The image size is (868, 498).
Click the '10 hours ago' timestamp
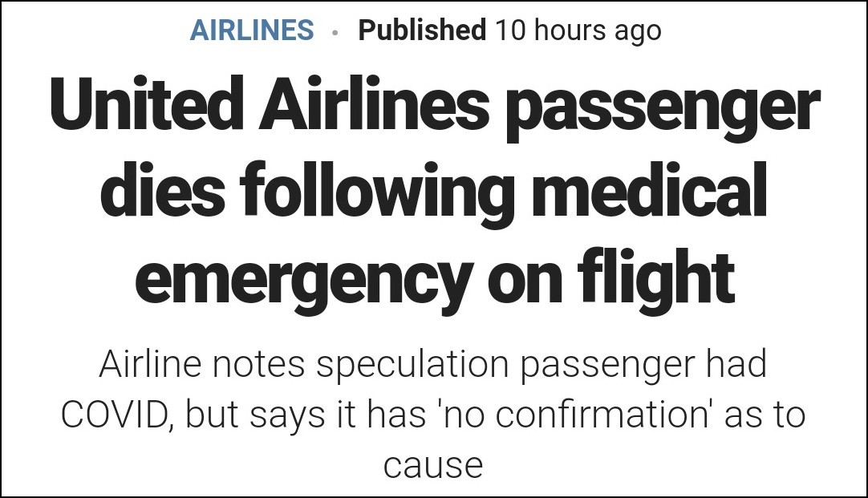[x=578, y=30]
